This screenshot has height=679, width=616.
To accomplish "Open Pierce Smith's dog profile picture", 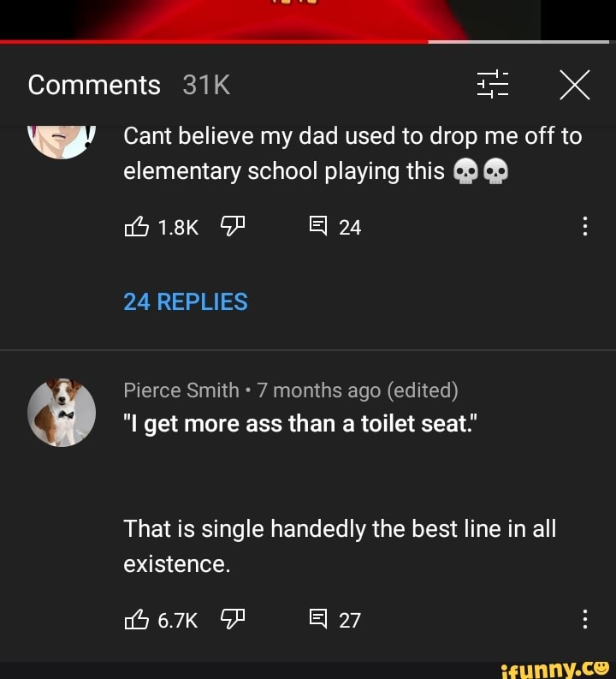I will (x=61, y=413).
